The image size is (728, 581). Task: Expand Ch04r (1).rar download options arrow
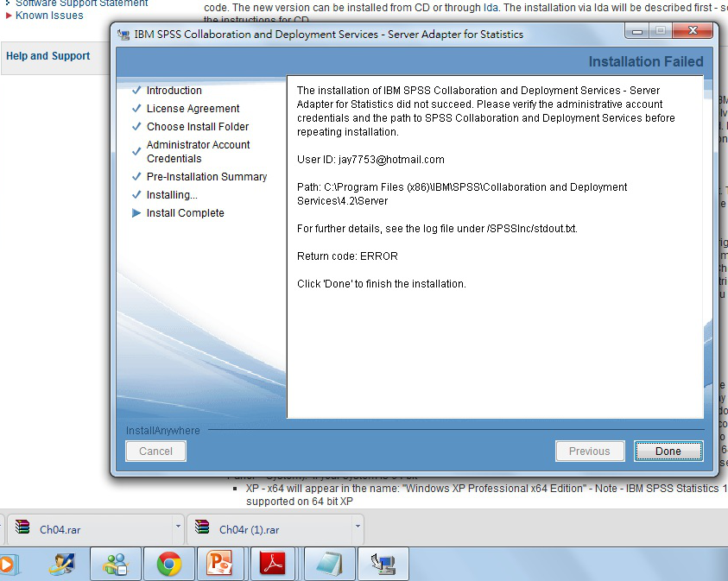click(x=358, y=527)
